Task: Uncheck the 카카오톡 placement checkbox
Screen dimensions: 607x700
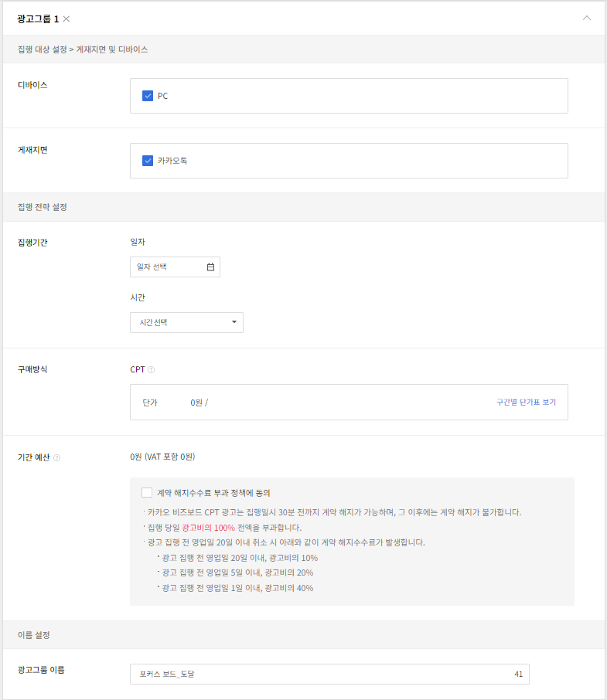Action: (x=148, y=161)
